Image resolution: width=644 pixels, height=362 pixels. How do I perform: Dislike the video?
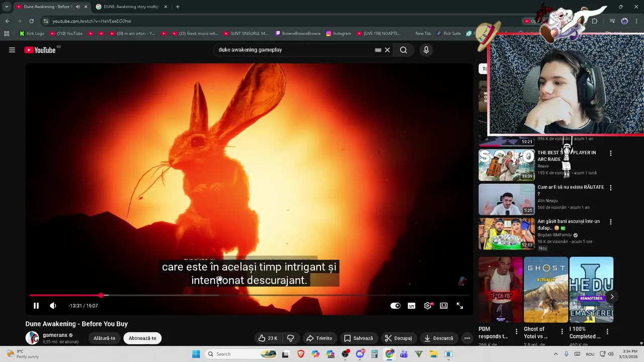pyautogui.click(x=290, y=338)
